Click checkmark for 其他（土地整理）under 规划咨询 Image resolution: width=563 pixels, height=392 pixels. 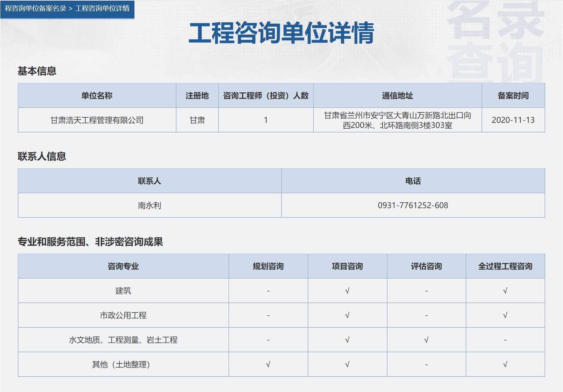click(268, 365)
